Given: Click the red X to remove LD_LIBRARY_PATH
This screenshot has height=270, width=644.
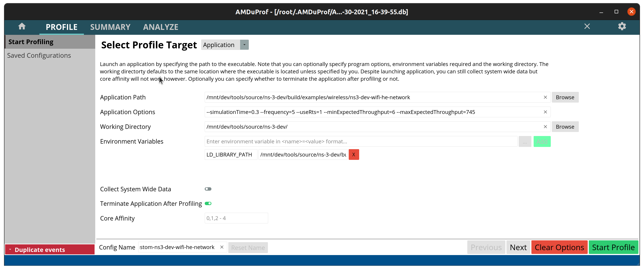Looking at the screenshot, I should (354, 154).
